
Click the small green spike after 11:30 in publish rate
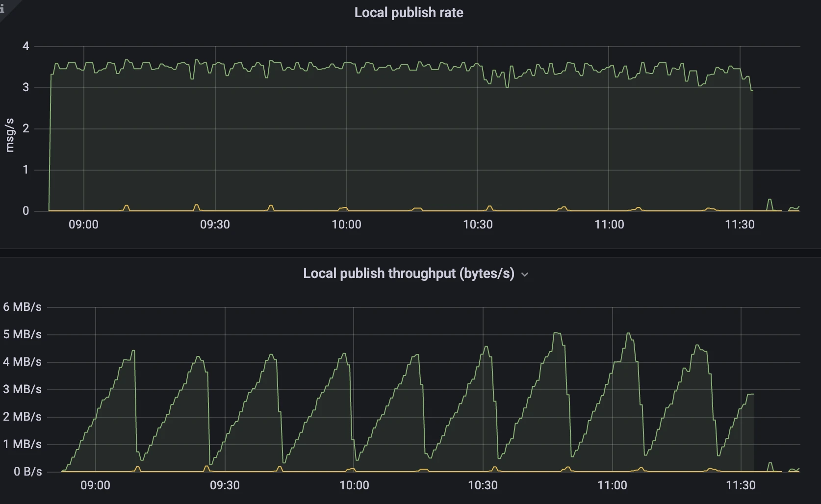pyautogui.click(x=770, y=200)
